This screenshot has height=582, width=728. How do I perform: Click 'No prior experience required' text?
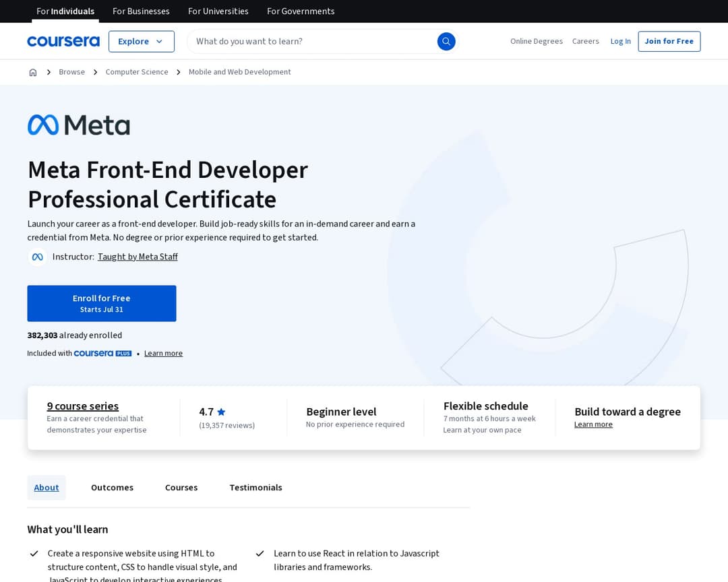coord(355,424)
